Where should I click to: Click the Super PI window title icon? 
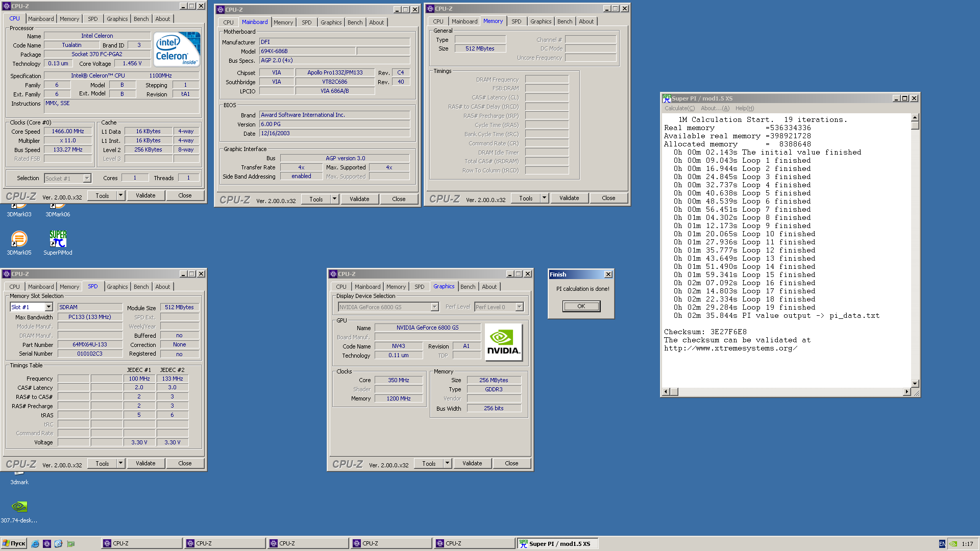point(667,98)
